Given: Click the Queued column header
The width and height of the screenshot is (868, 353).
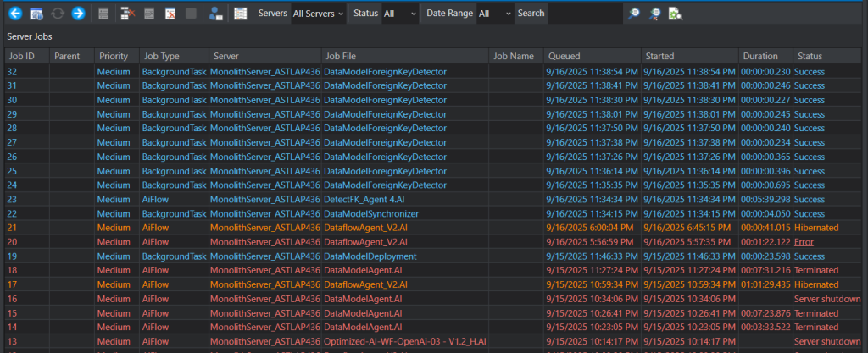Looking at the screenshot, I should coord(565,56).
